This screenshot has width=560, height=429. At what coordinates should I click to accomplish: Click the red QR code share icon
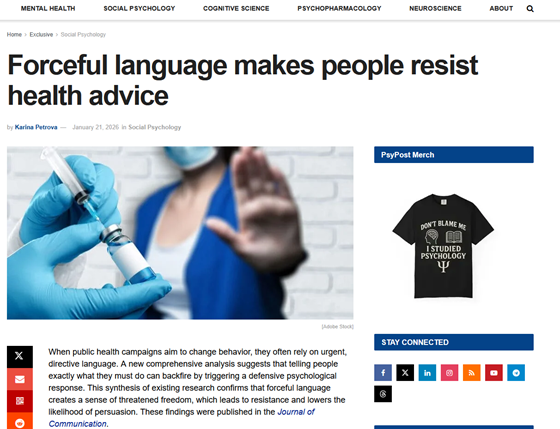point(20,401)
